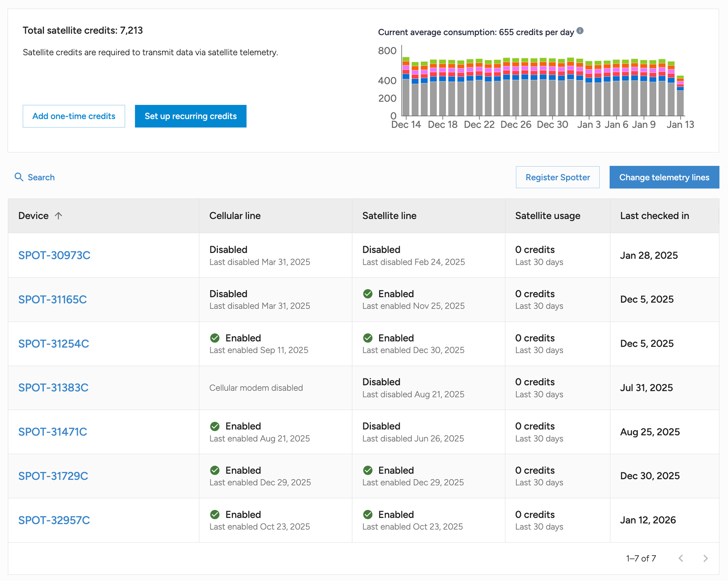Image resolution: width=728 pixels, height=581 pixels.
Task: Sort by Last checked in column
Action: [654, 216]
